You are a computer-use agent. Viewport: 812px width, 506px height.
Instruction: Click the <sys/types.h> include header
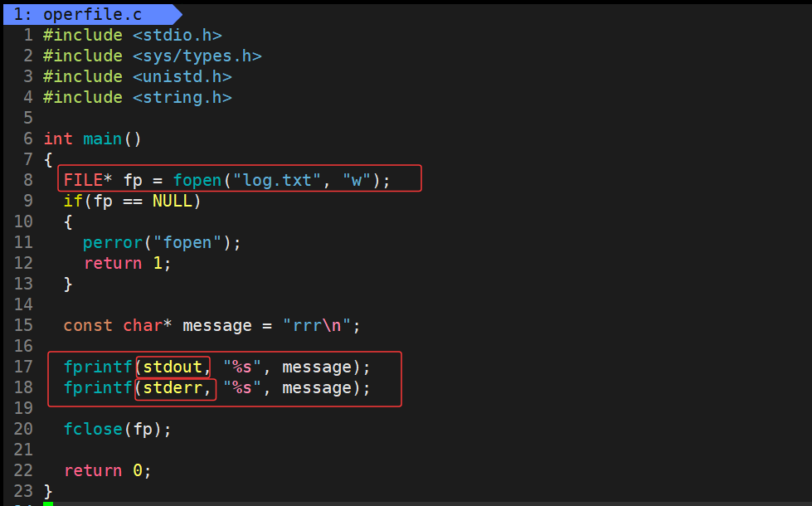coord(197,56)
